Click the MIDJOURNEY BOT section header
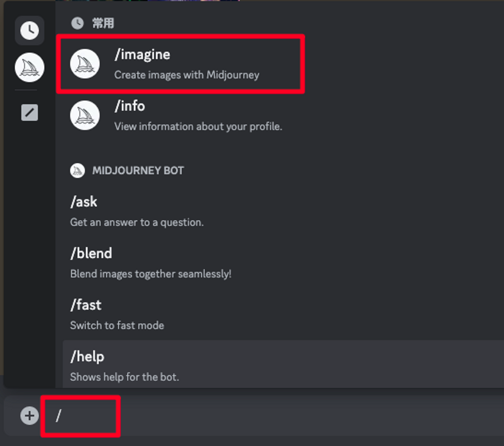This screenshot has height=446, width=504. (138, 171)
